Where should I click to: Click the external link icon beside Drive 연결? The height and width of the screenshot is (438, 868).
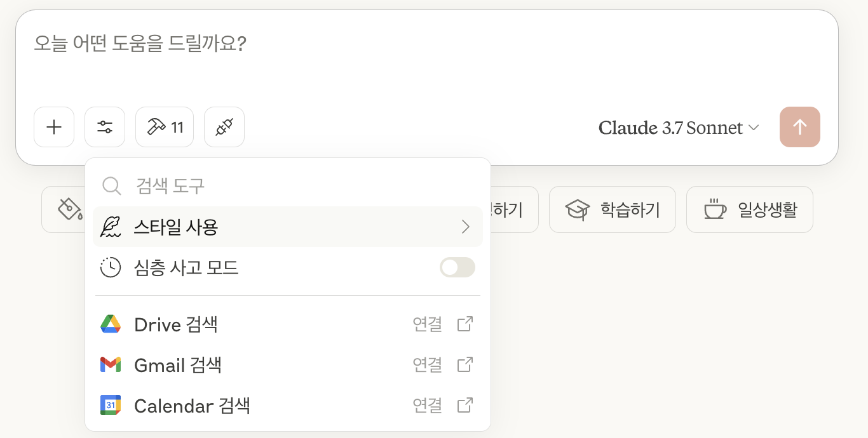click(x=465, y=324)
